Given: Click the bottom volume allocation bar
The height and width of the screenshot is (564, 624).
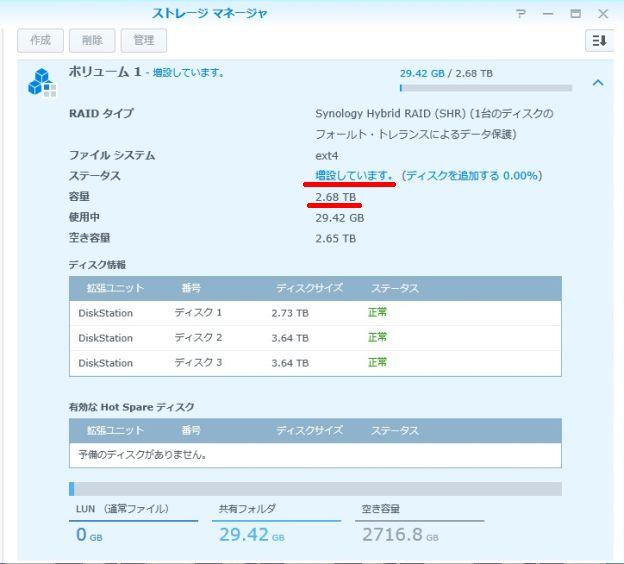Looking at the screenshot, I should pos(315,489).
